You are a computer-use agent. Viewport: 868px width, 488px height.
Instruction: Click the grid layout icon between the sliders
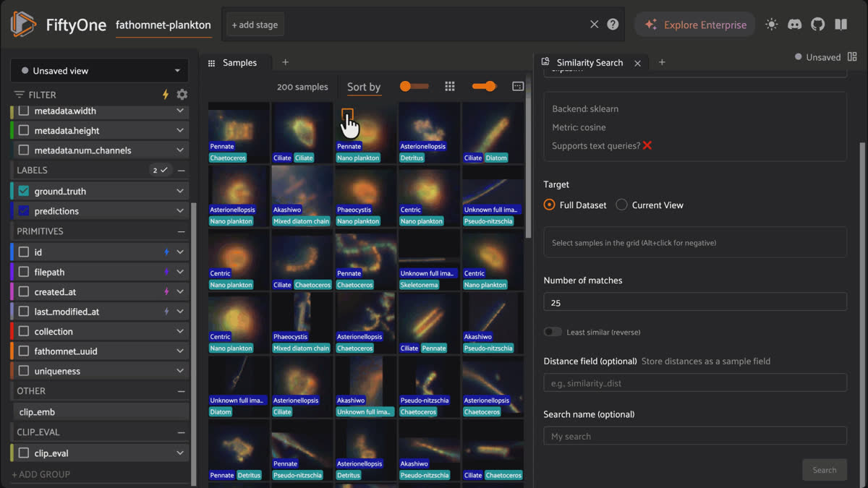click(x=450, y=87)
